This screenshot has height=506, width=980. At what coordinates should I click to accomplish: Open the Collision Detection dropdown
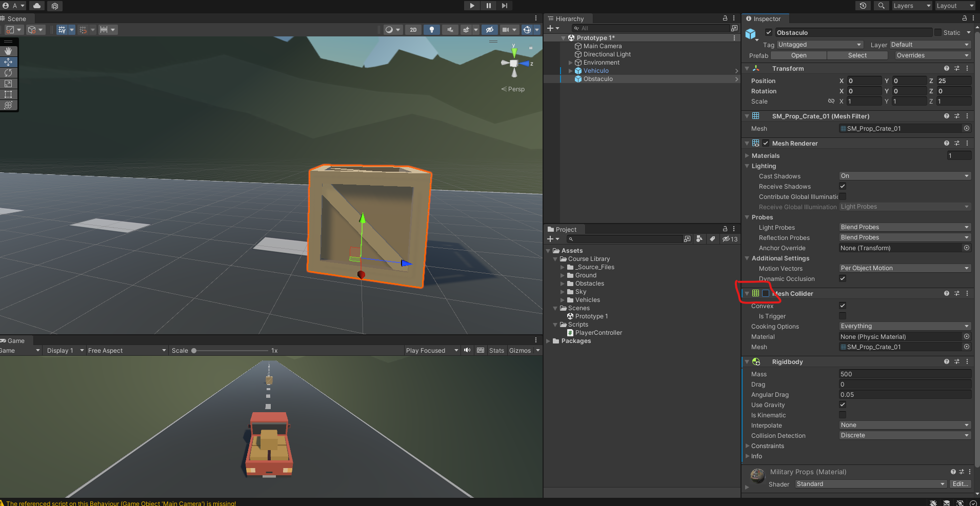pyautogui.click(x=905, y=435)
